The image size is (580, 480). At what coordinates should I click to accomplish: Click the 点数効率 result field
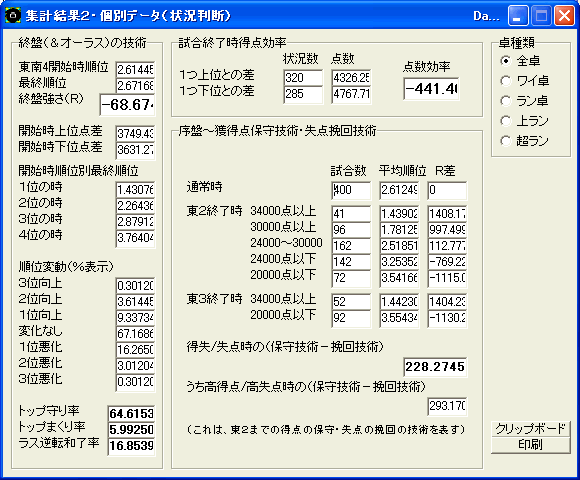tap(431, 89)
